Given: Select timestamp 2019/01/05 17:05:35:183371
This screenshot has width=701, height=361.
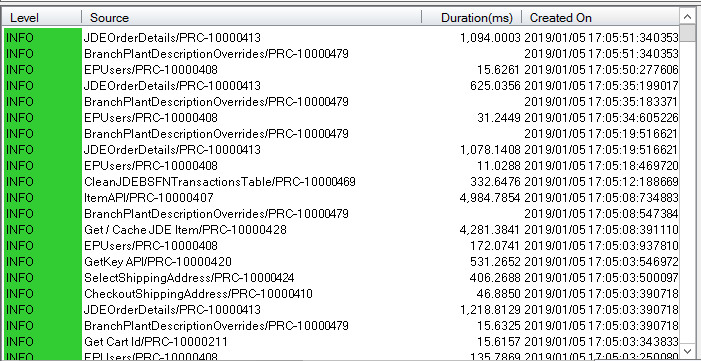Looking at the screenshot, I should (x=601, y=102).
